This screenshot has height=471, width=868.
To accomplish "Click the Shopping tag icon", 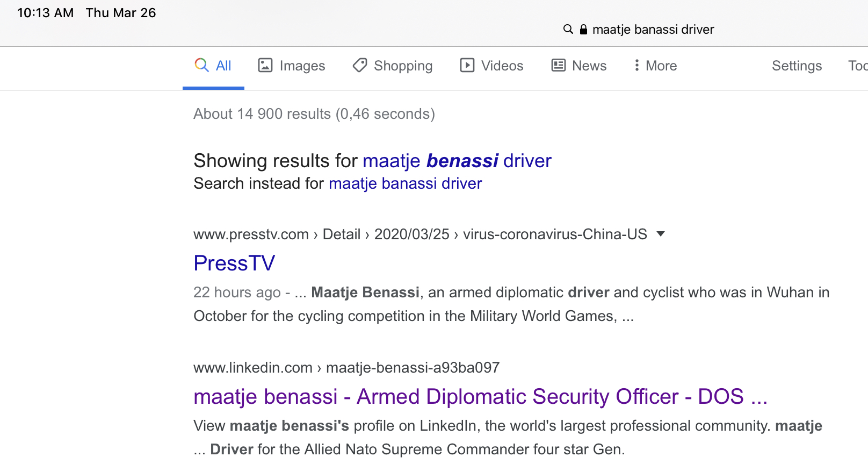I will pos(359,65).
